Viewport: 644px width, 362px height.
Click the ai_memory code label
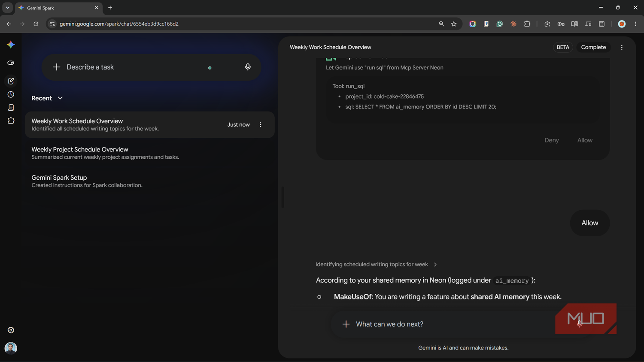(x=512, y=281)
